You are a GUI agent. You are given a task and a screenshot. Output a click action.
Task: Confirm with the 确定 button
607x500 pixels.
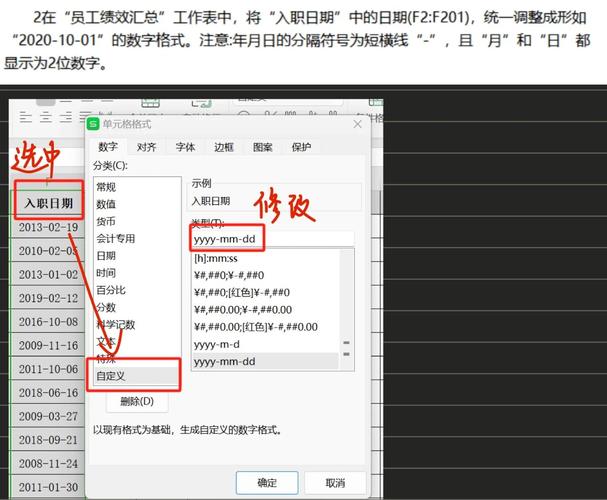[267, 483]
